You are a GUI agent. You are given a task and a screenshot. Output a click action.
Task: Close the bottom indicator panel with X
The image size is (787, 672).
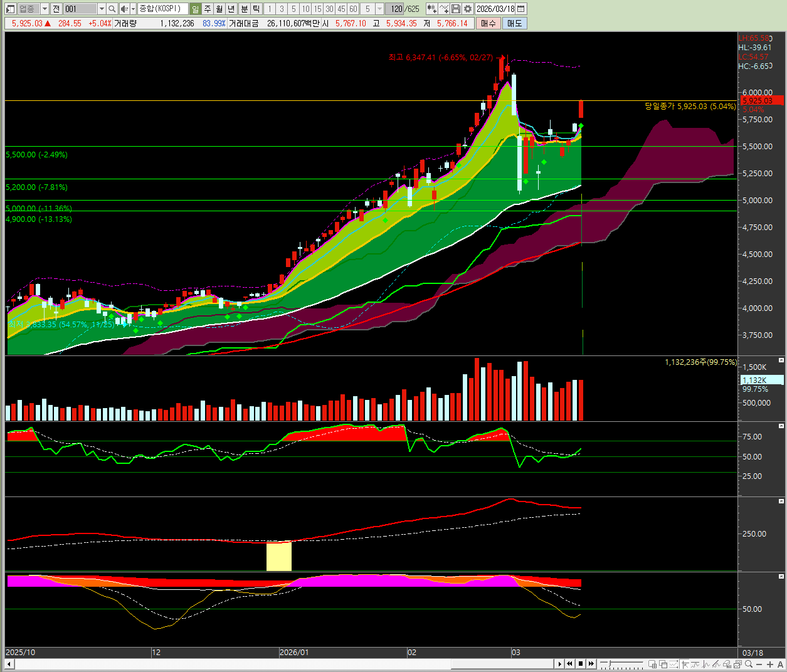[781, 576]
